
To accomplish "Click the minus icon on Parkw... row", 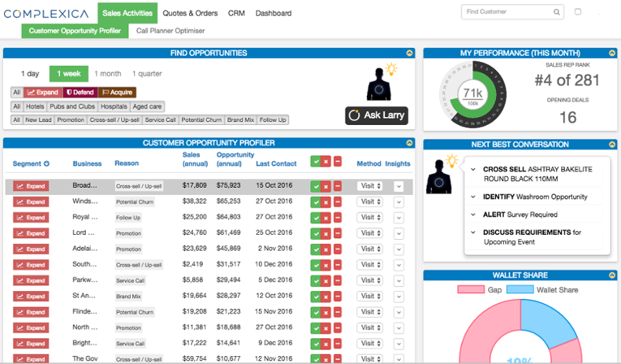I will click(x=337, y=280).
